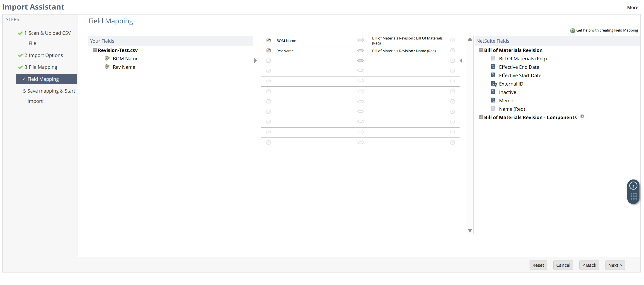Click the Memo field icon
Screen dimensions: 644x285
tap(493, 101)
